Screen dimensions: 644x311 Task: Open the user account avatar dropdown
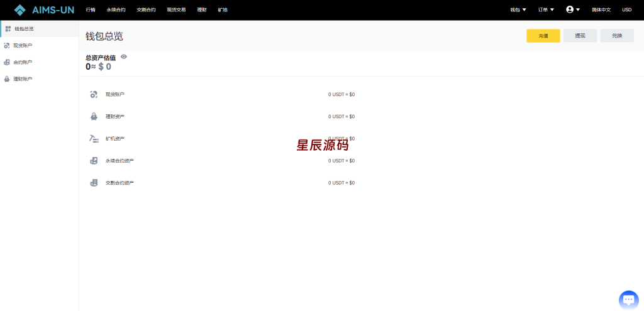point(572,9)
